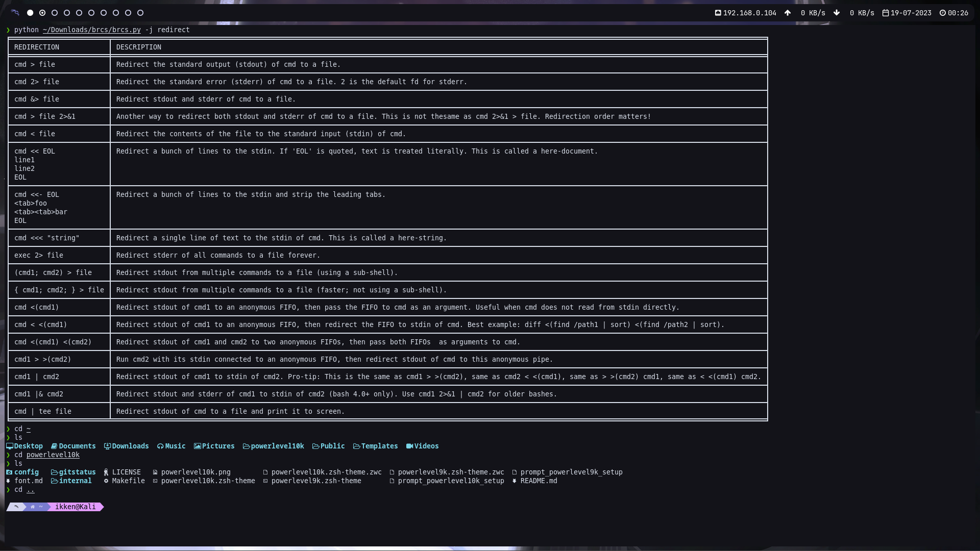The height and width of the screenshot is (551, 980).
Task: Click the gitstatus folder in listing
Action: coord(77,472)
